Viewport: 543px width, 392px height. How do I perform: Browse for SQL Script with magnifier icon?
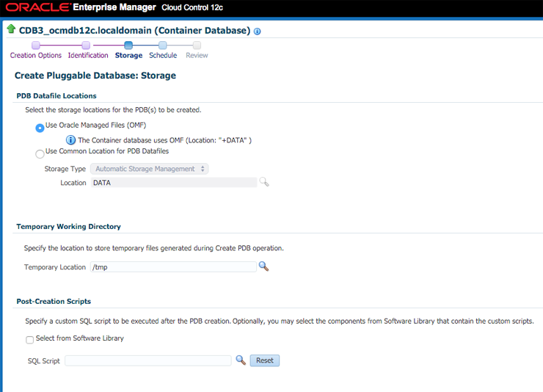pos(241,360)
